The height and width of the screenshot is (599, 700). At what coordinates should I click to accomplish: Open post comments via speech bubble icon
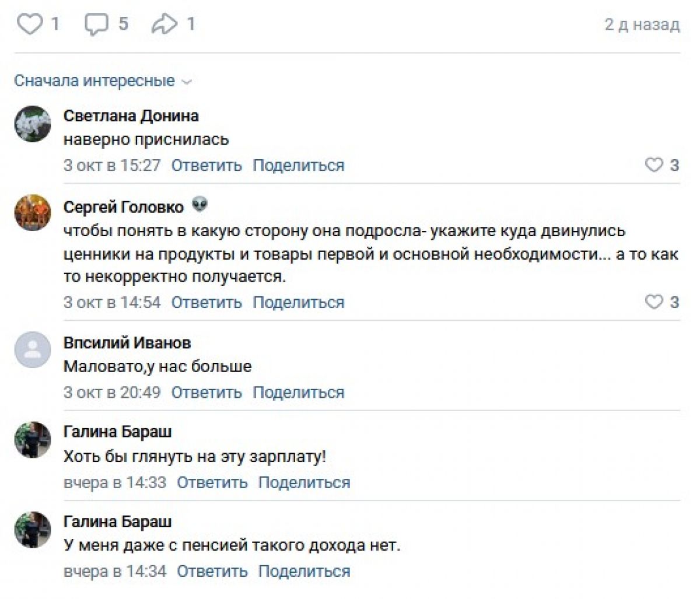click(97, 24)
